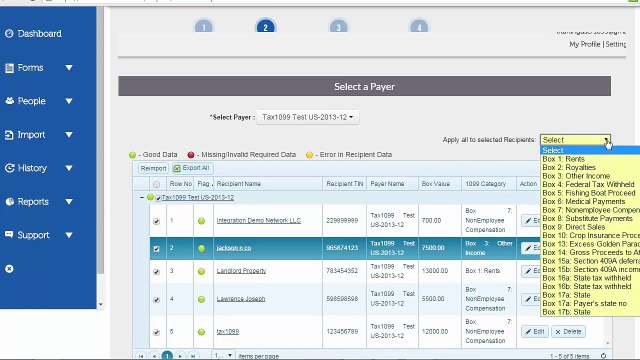
Task: Open the Dashboard icon in sidebar
Action: tap(9, 33)
